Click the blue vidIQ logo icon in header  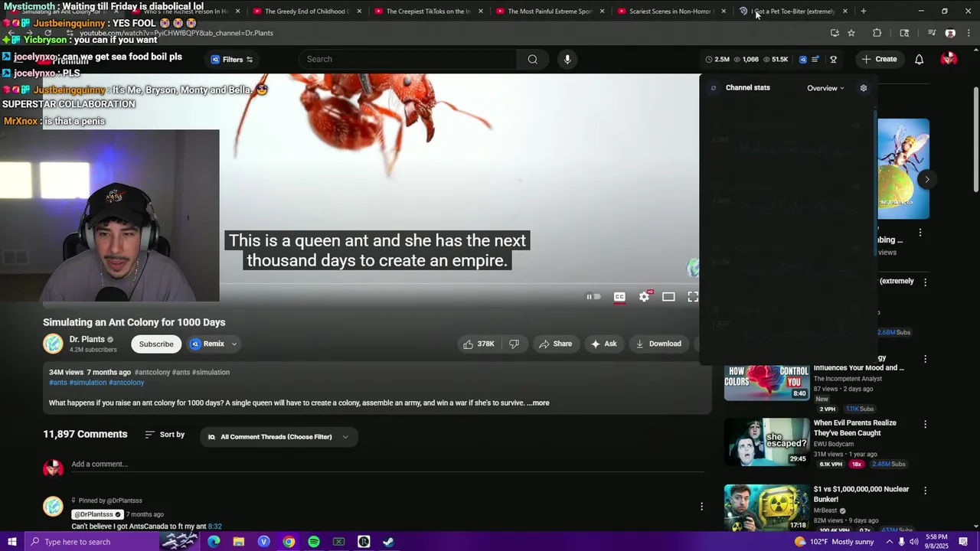tap(802, 59)
